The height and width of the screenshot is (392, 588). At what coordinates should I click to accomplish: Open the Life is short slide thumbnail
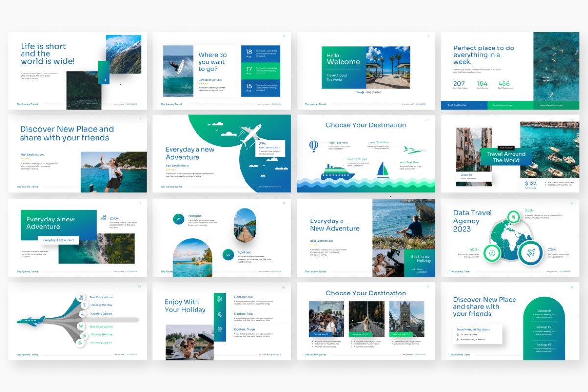click(77, 71)
